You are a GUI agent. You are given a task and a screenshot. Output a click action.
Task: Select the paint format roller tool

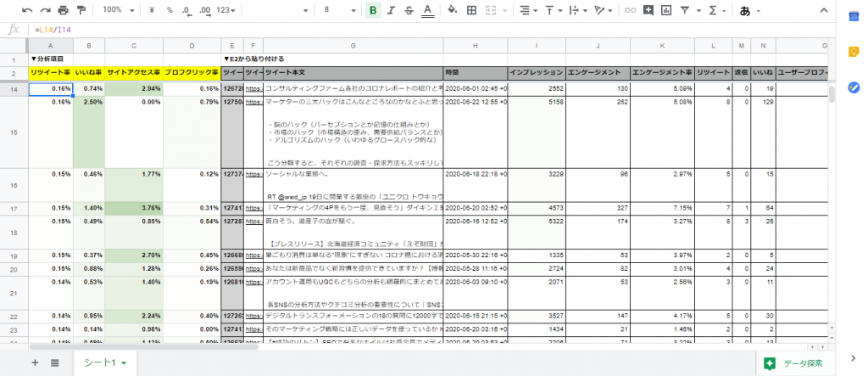(81, 10)
